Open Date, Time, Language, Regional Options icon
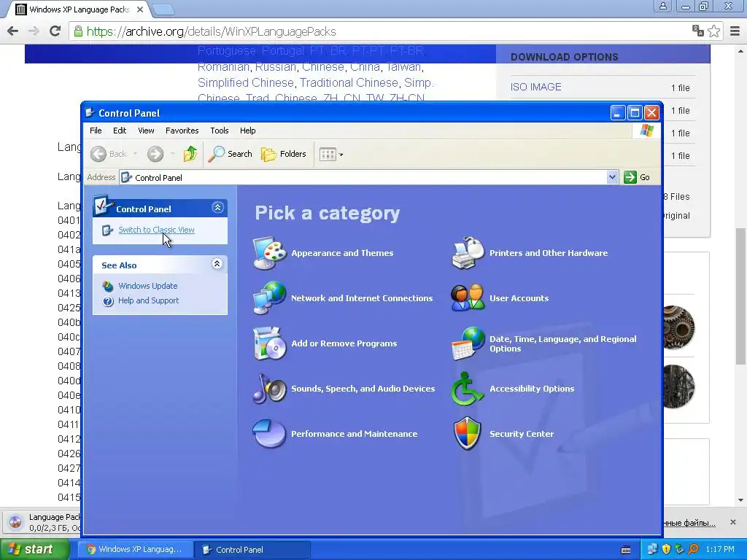 click(468, 343)
